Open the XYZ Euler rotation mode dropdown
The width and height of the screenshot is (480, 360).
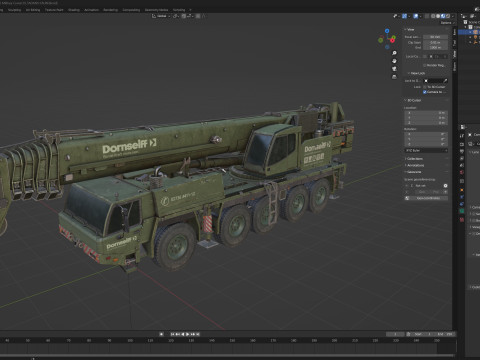click(426, 150)
